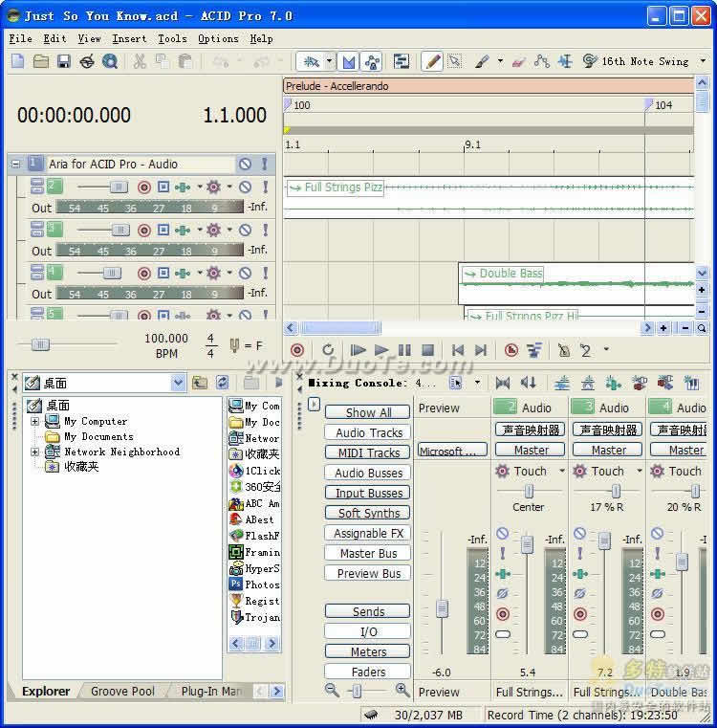Solo track 4 in track list
Screen dimensions: 717x728
pos(265,273)
